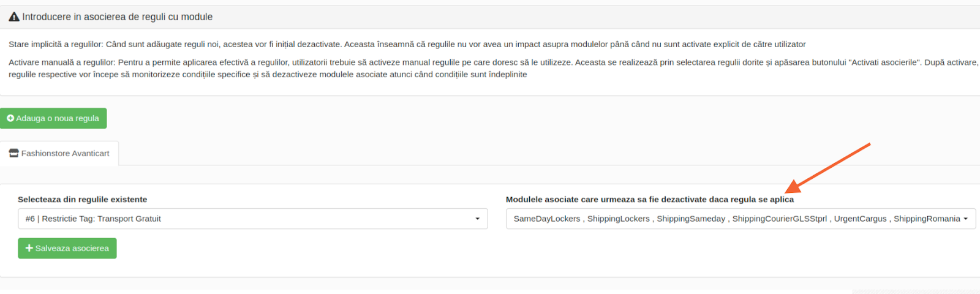Click the Selecteaza din regulile existente label
Image resolution: width=980 pixels, height=294 pixels.
(x=83, y=199)
